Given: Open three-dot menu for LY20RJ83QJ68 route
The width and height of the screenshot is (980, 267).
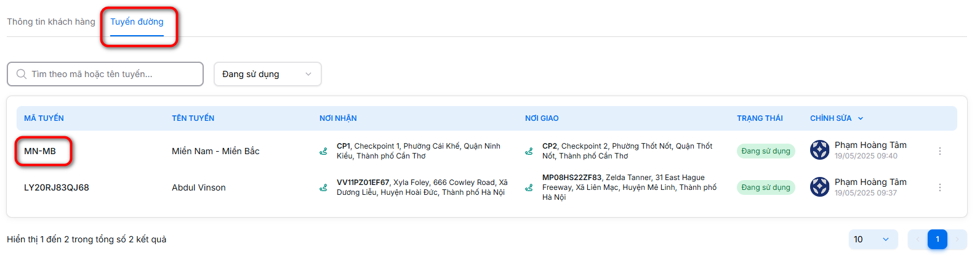Looking at the screenshot, I should point(939,187).
